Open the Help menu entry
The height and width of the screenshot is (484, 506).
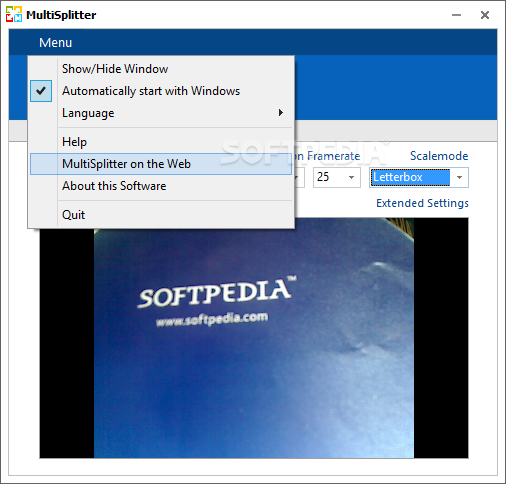click(161, 142)
